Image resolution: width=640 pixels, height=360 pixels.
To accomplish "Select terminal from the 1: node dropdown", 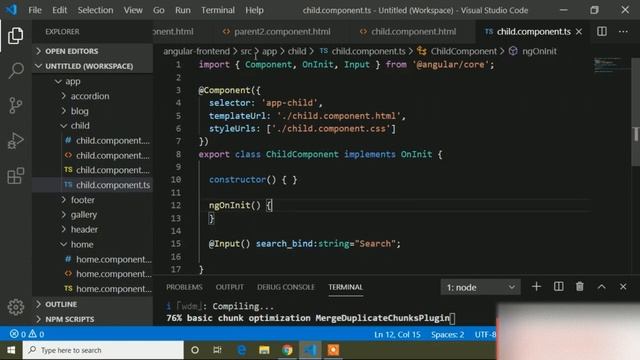I will point(480,287).
